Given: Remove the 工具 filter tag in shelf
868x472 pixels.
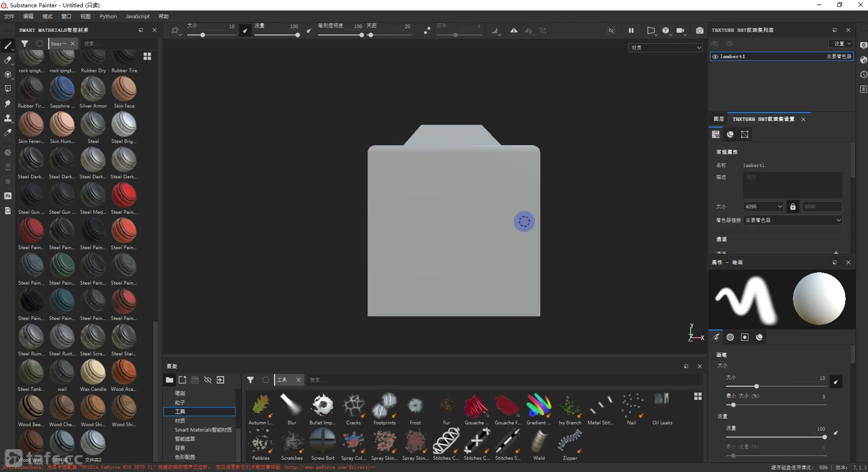Looking at the screenshot, I should click(x=298, y=380).
